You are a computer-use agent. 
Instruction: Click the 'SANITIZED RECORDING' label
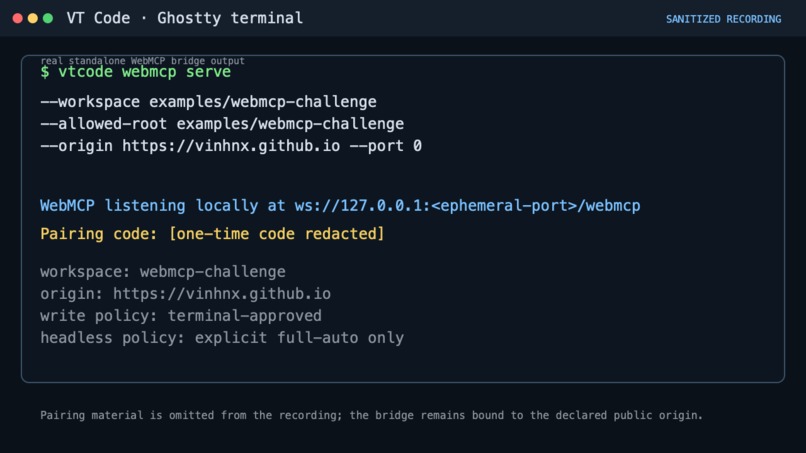click(x=723, y=19)
